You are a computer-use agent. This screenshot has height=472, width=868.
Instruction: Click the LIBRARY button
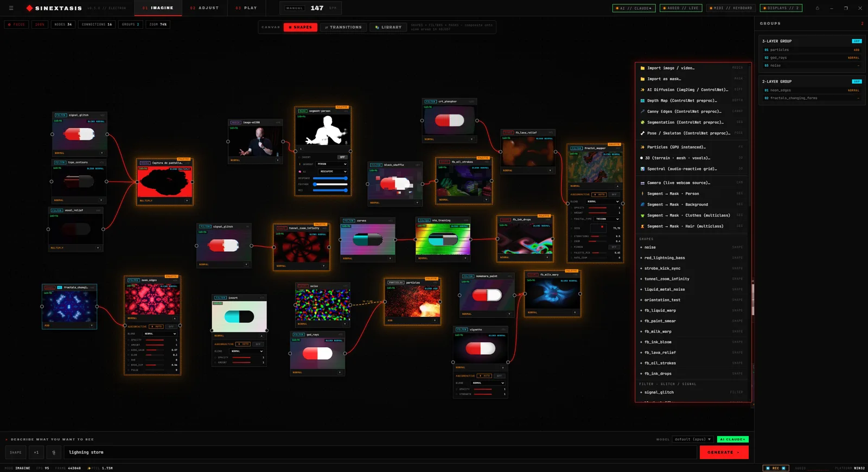pyautogui.click(x=388, y=27)
